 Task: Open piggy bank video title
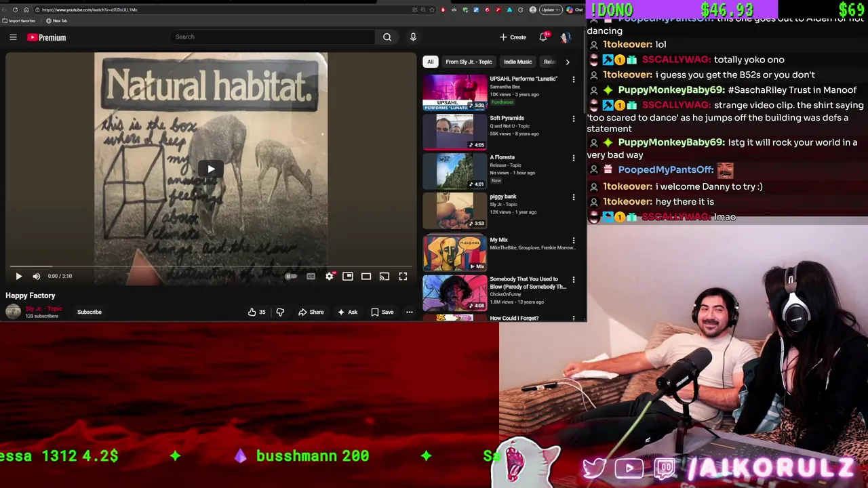coord(503,197)
